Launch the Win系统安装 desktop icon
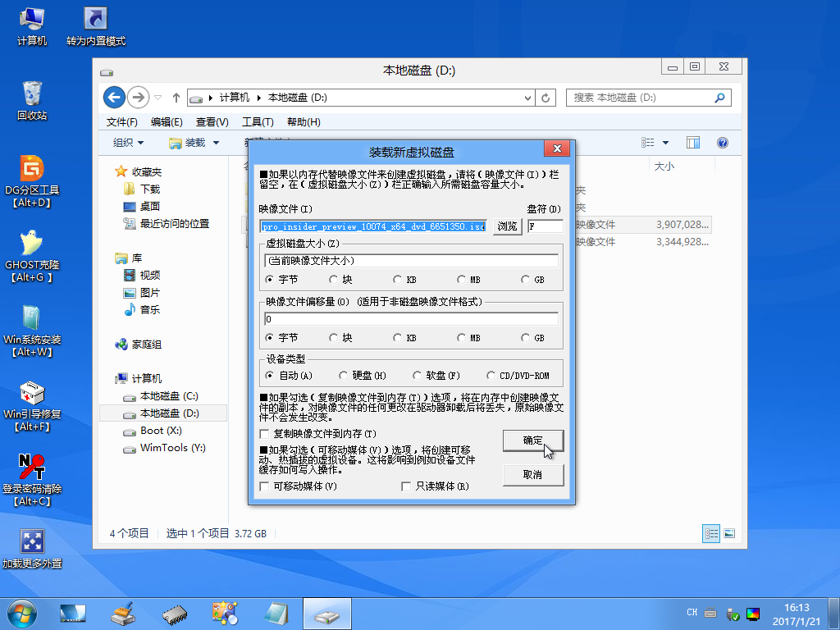 (32, 331)
